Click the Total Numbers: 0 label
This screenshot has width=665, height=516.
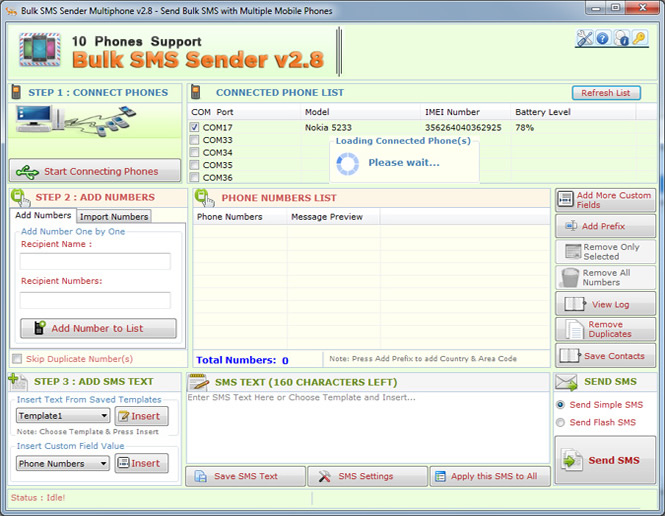click(x=242, y=360)
